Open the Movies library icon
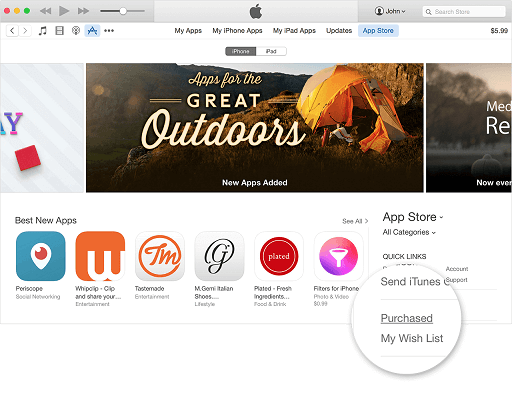The height and width of the screenshot is (399, 512). click(59, 31)
